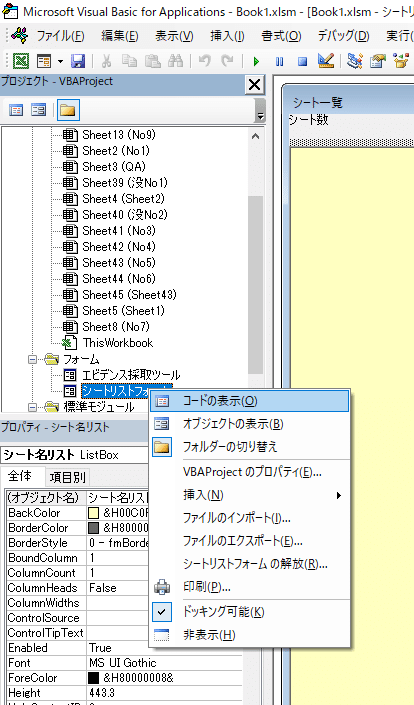Click scroll up arrow in project tree
414x705 pixels.
tap(256, 135)
